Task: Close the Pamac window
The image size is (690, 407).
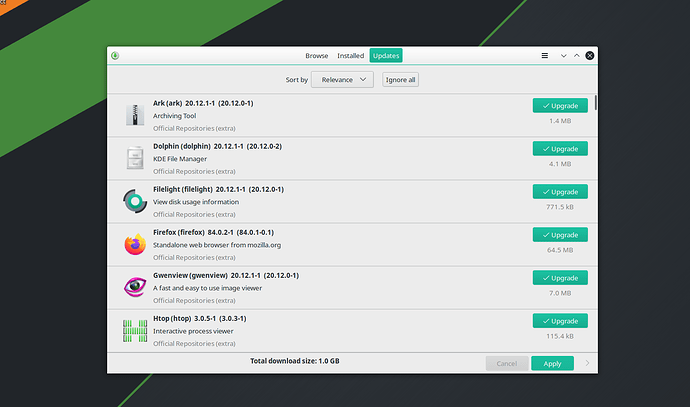Action: tap(590, 55)
